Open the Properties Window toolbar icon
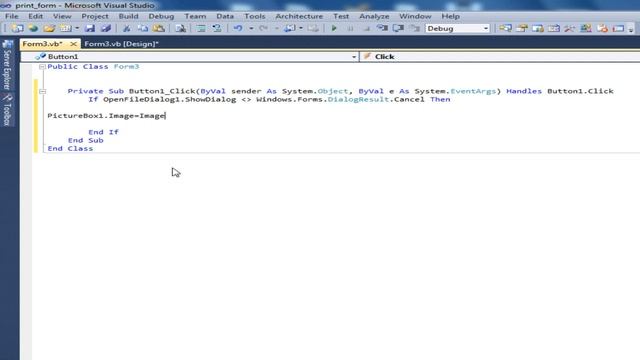Viewport: 640px width, 360px height. tap(522, 29)
